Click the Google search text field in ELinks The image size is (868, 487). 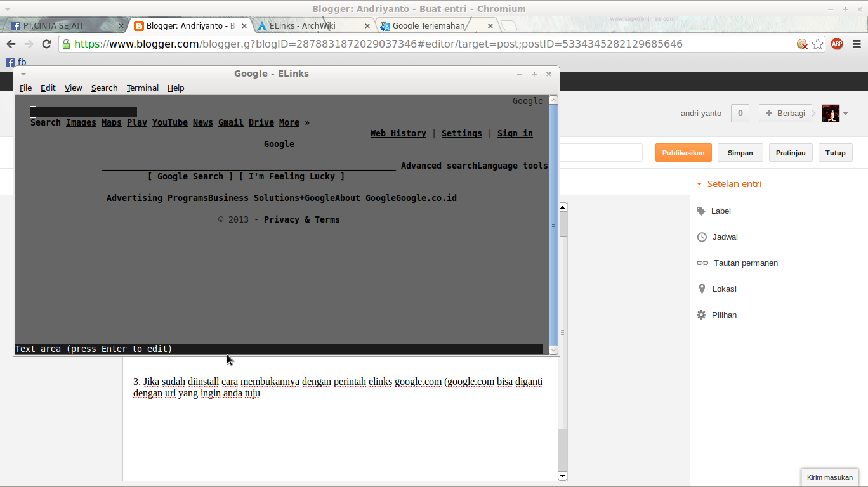249,166
